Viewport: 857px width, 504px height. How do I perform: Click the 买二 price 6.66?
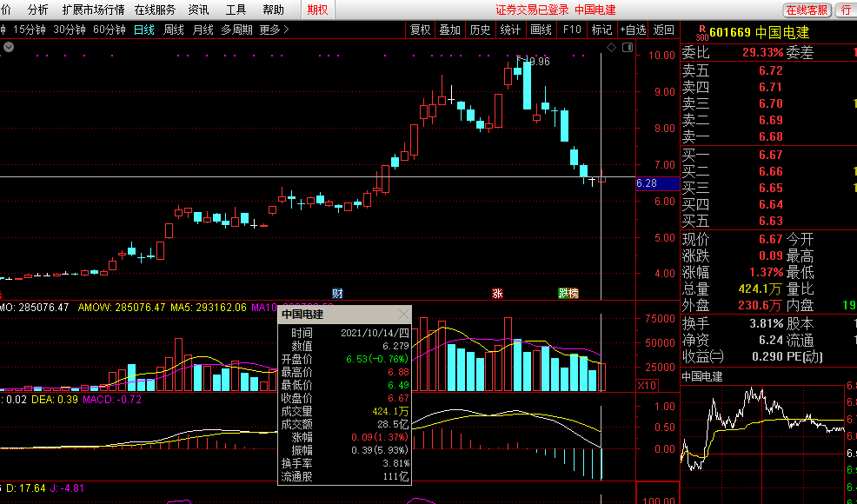click(x=771, y=171)
